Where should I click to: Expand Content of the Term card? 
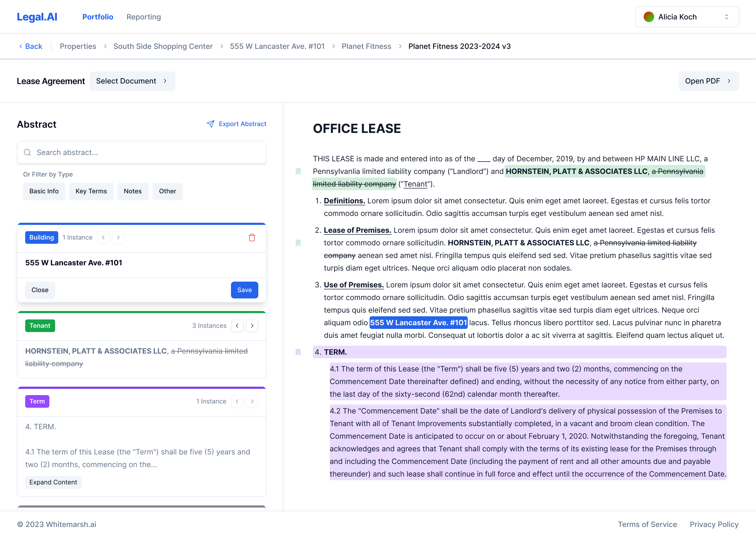(x=53, y=482)
